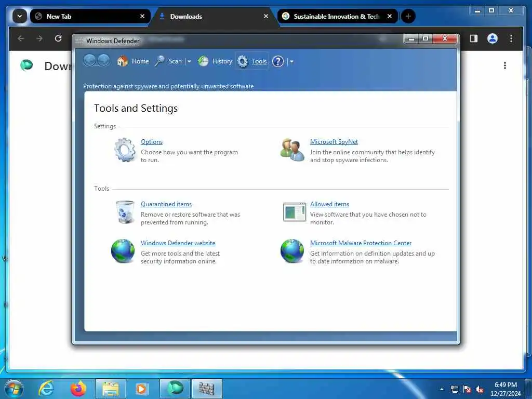Screen dimensions: 532x399
Task: Click the Action Center flag tray icon
Action: tap(467, 390)
